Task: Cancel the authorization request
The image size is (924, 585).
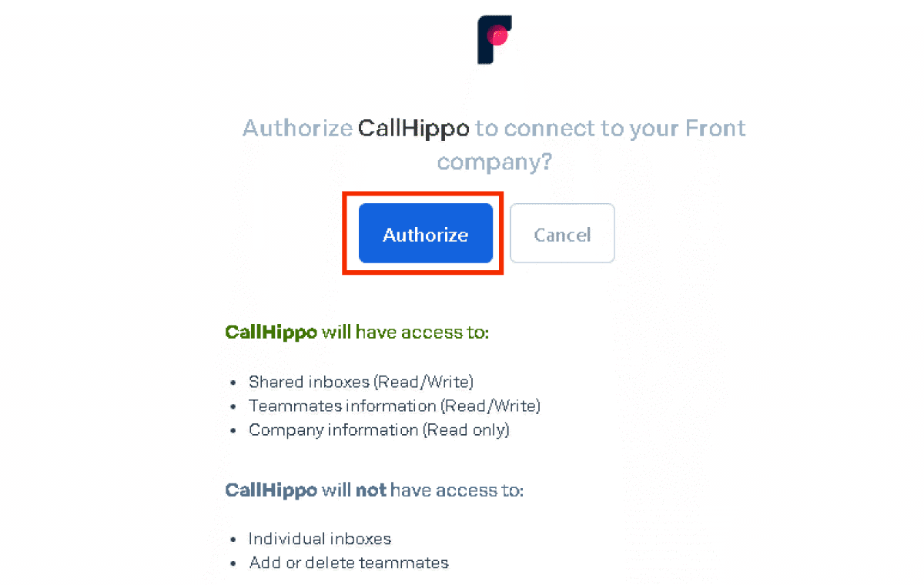Action: click(562, 234)
